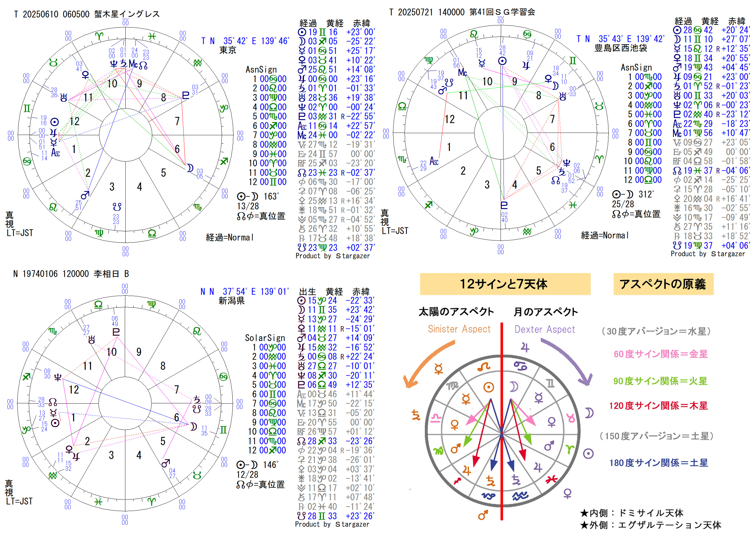Screen dimensions: 756x538
Task: Select 120度サイン関係＝木星 text
Action: (x=658, y=405)
